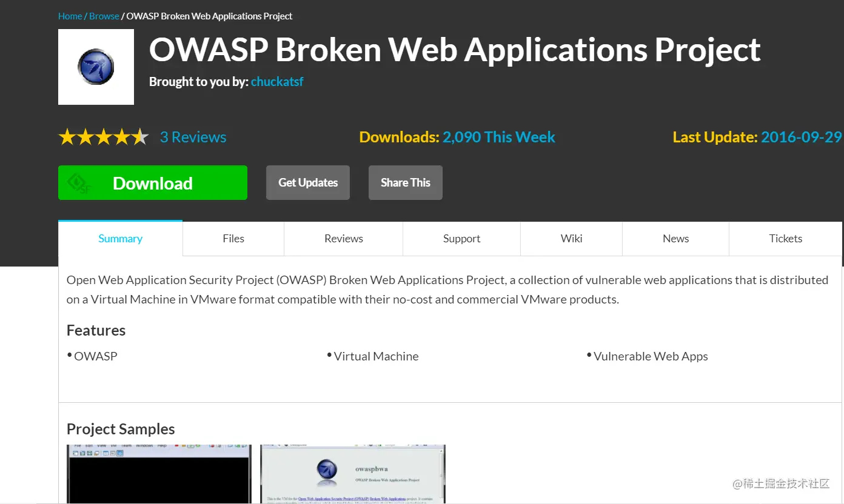Click the OWASP project logo image
844x504 pixels.
(x=96, y=67)
